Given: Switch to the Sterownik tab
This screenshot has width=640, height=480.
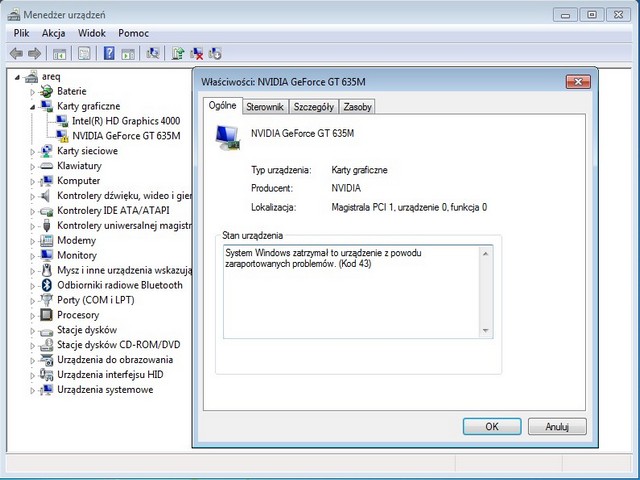Looking at the screenshot, I should point(265,106).
